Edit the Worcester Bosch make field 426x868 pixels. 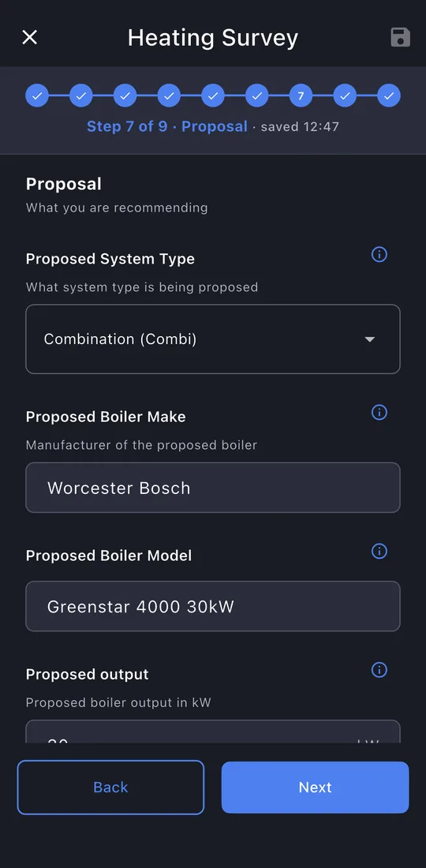(213, 488)
